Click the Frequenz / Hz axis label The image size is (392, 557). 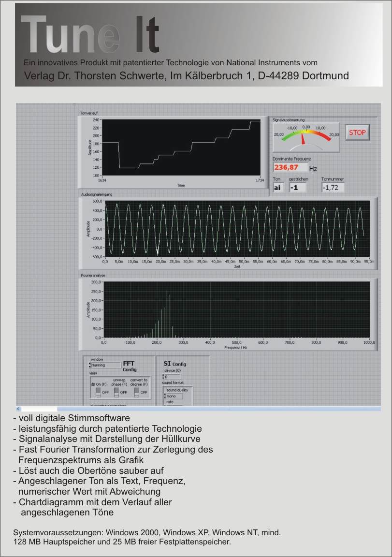pos(236,348)
